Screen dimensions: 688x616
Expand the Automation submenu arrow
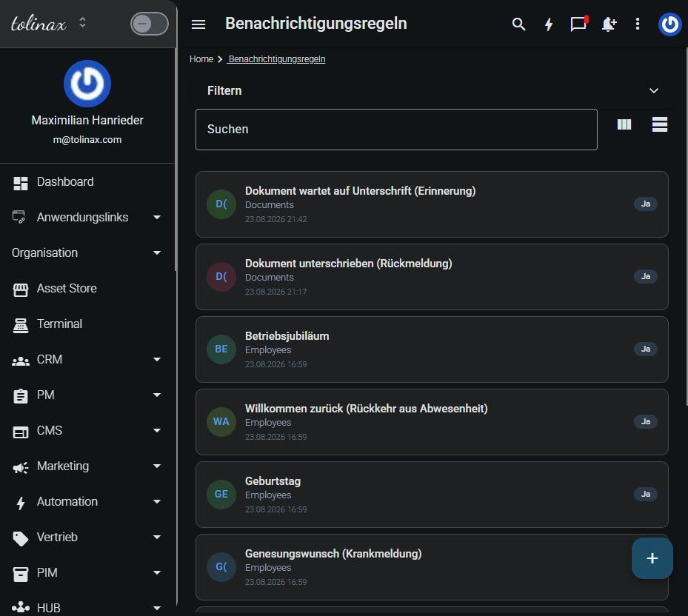pos(157,501)
